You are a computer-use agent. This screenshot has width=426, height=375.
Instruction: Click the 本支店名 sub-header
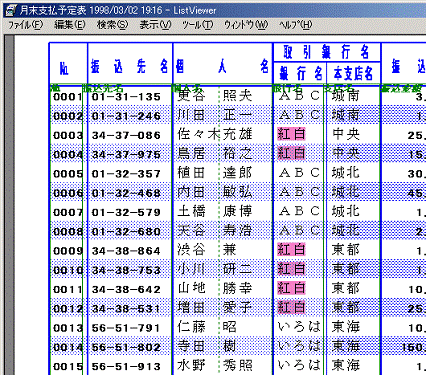pyautogui.click(x=353, y=73)
